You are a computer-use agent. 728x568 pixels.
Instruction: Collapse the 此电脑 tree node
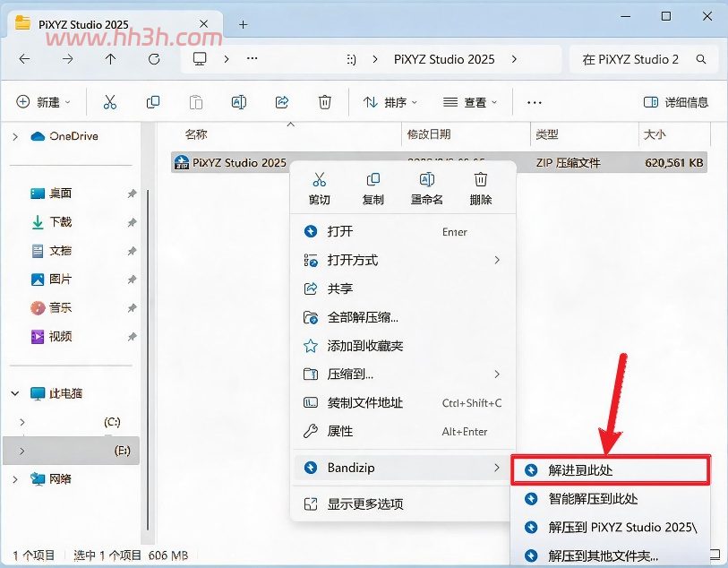coord(15,393)
